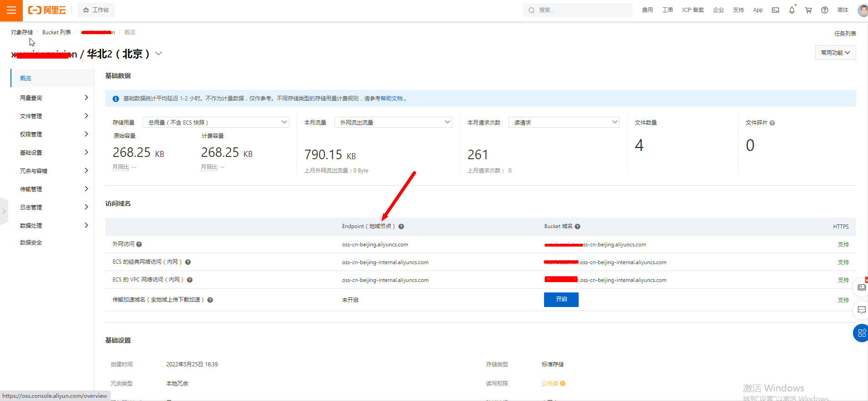The height and width of the screenshot is (401, 868).
Task: Open the 读请求 request type dropdown
Action: click(x=564, y=122)
